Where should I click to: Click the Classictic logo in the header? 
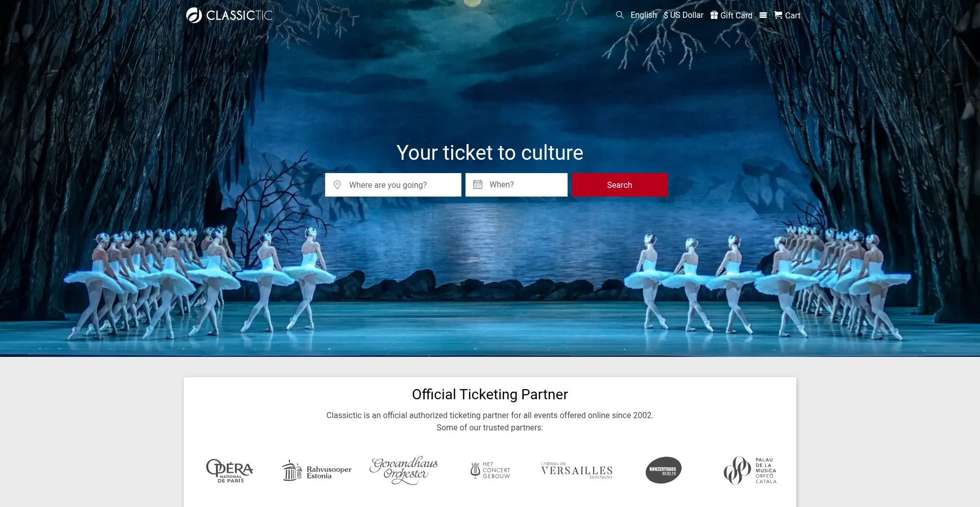click(x=229, y=15)
